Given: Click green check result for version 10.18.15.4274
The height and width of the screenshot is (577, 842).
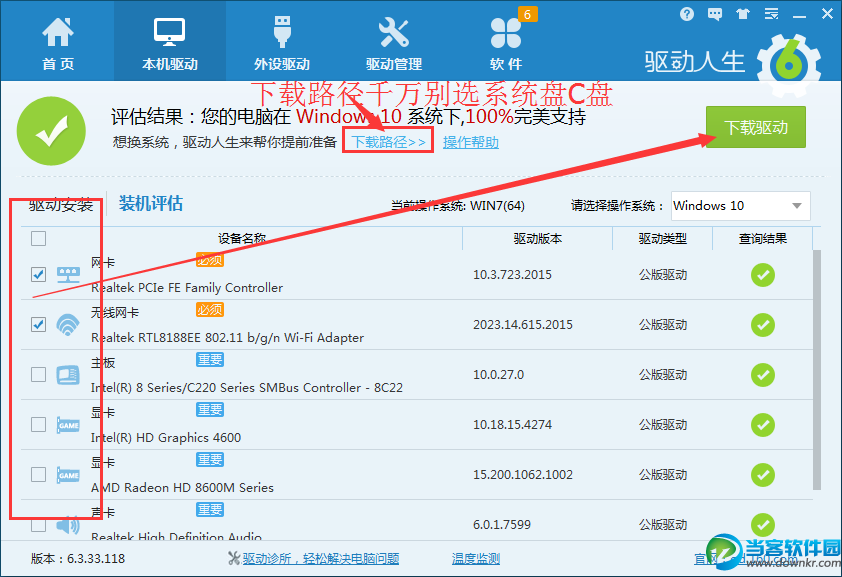Looking at the screenshot, I should (x=763, y=425).
